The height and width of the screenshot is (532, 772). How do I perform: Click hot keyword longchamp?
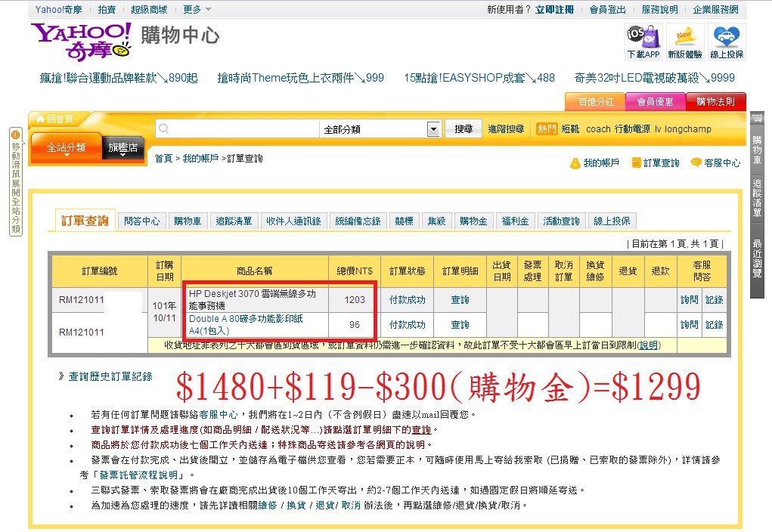[688, 129]
